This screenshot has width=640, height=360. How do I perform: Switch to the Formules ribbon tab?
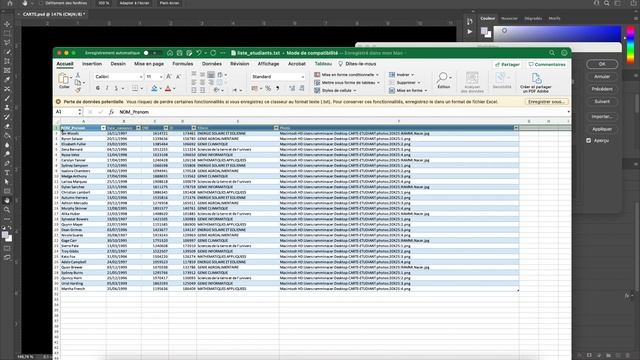click(182, 64)
